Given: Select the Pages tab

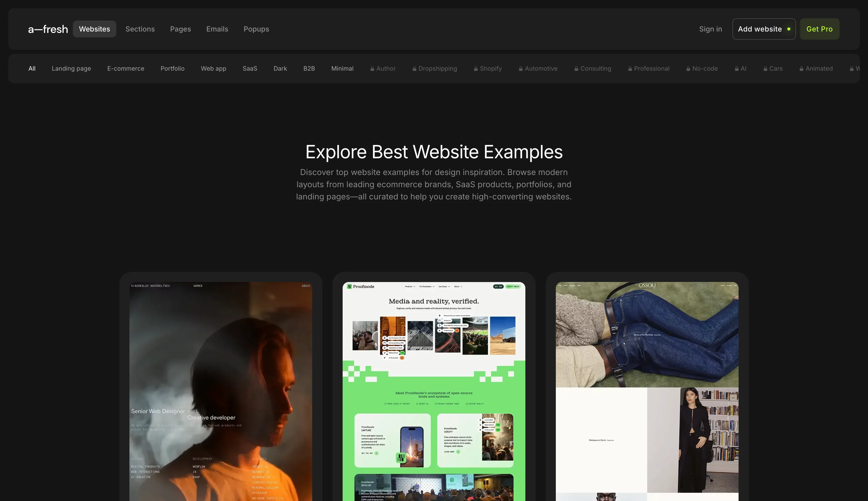Looking at the screenshot, I should click(180, 29).
